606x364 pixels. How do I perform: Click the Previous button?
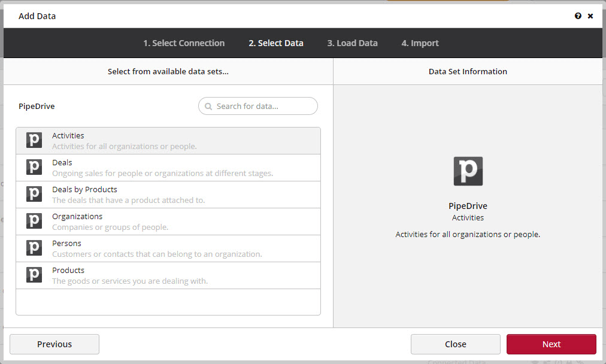tap(54, 344)
